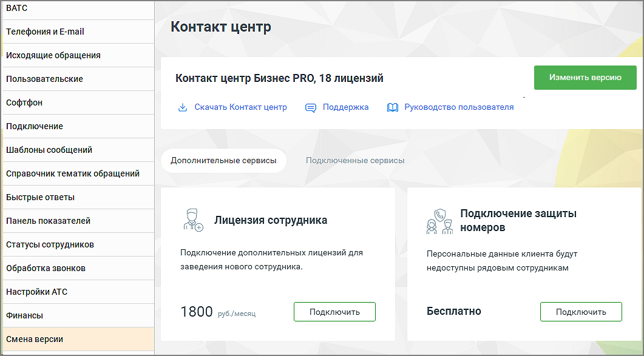Click the Подключение дополнительных лицензий description text

coord(271,260)
